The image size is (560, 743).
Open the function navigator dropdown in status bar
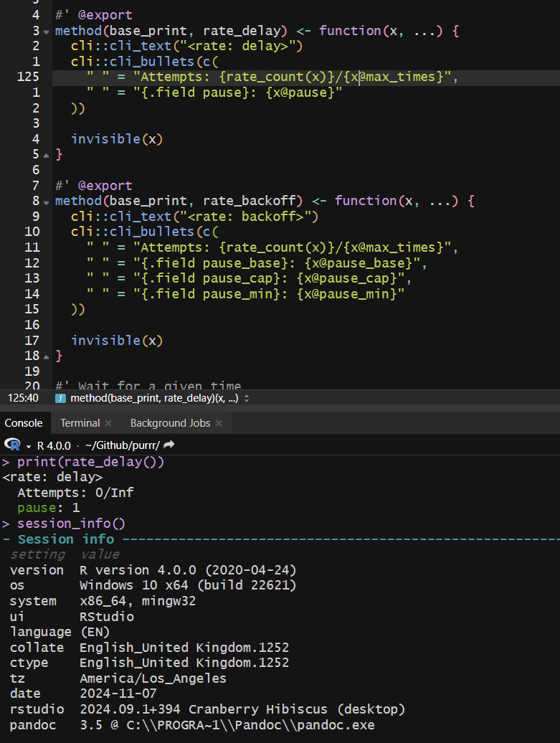pyautogui.click(x=247, y=398)
